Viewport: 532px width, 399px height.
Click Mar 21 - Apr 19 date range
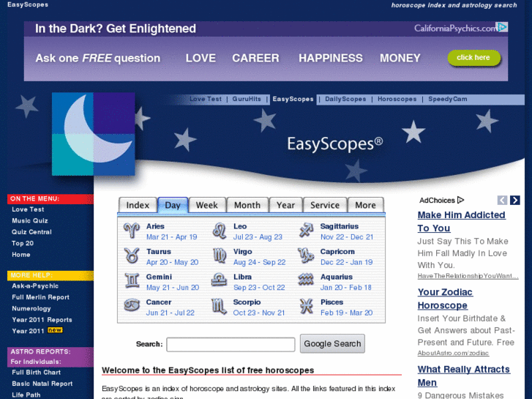pyautogui.click(x=172, y=237)
